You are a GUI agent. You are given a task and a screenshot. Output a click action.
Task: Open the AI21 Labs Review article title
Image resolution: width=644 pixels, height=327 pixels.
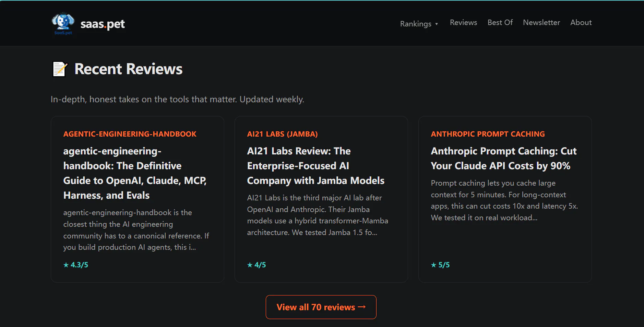tap(316, 166)
